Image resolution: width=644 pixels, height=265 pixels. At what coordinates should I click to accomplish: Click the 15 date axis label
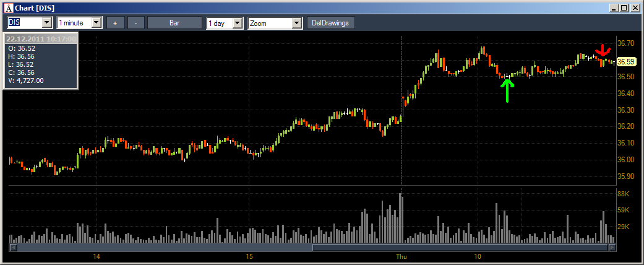(249, 257)
